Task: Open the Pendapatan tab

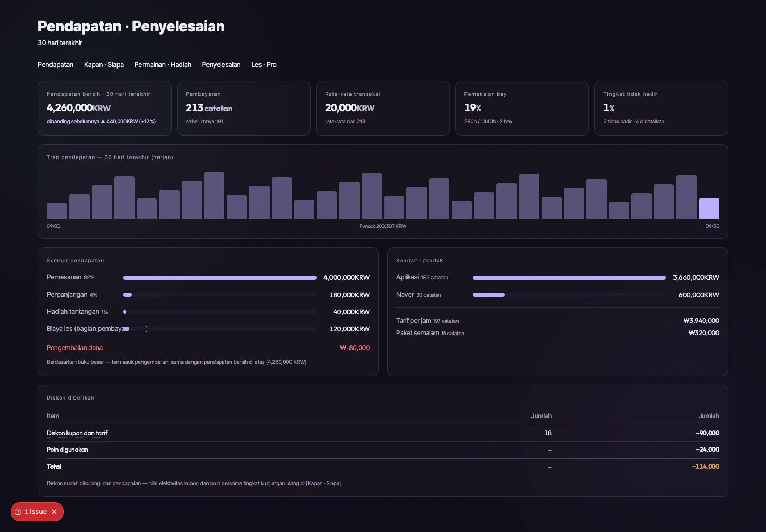Action: (55, 65)
